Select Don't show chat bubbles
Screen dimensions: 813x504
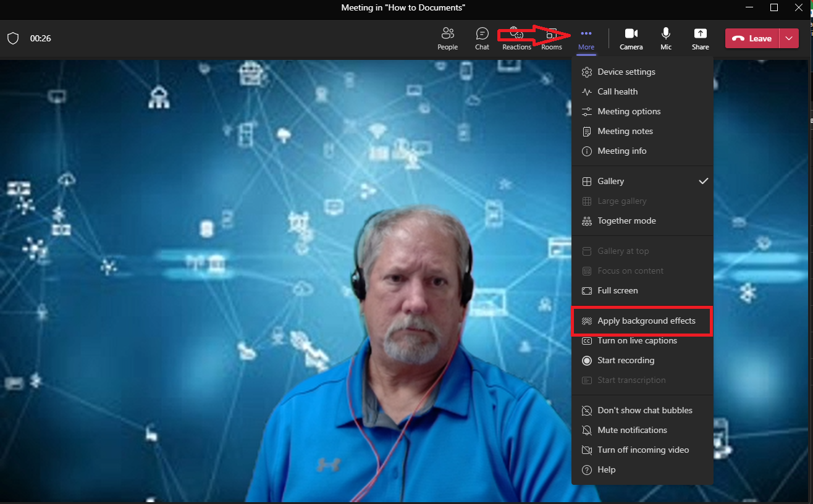642,410
